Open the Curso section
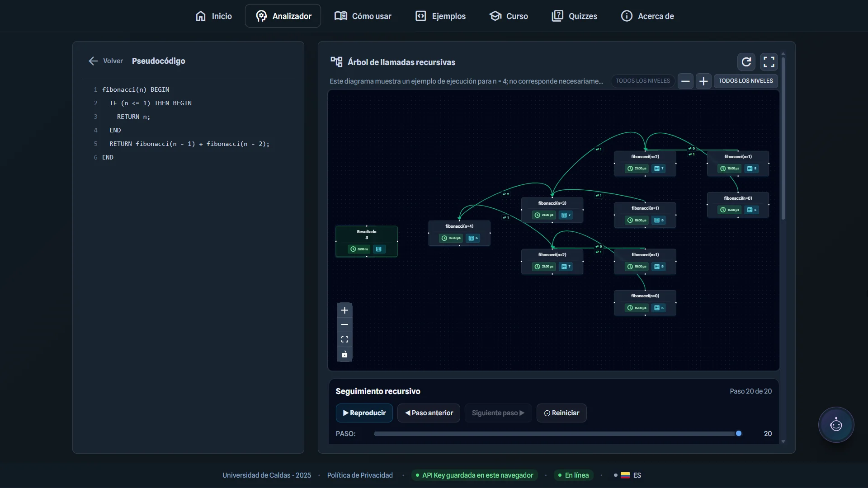This screenshot has width=868, height=488. 509,16
